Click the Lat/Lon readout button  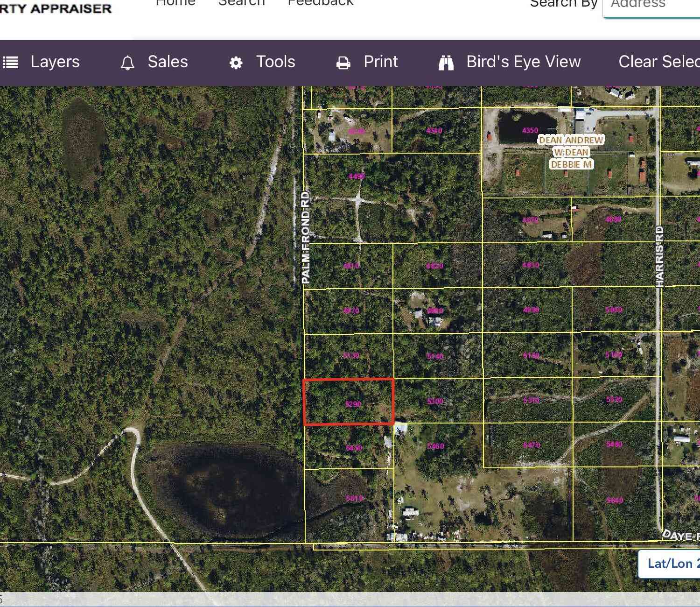(669, 564)
